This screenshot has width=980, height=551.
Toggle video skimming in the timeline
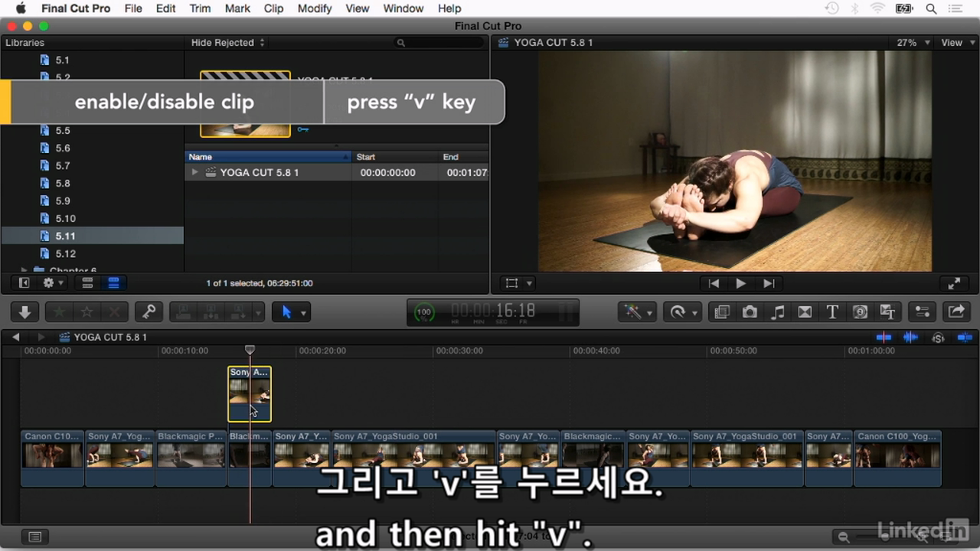click(884, 337)
